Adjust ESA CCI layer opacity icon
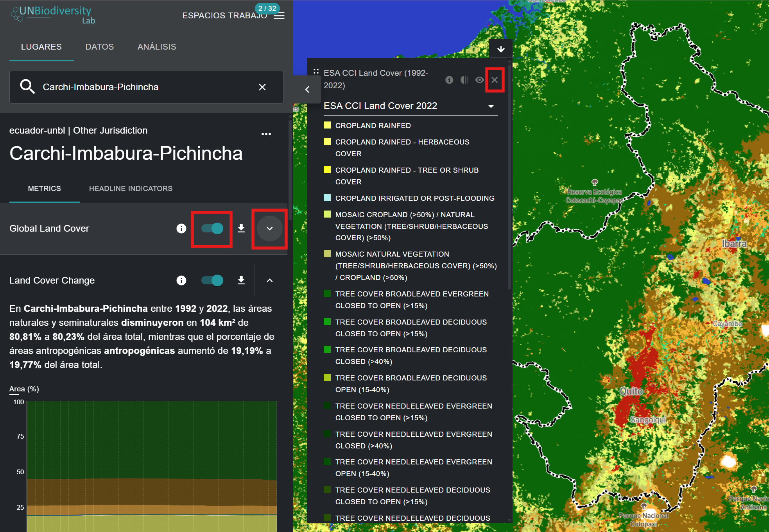Screen dimensions: 769x532 (464, 80)
